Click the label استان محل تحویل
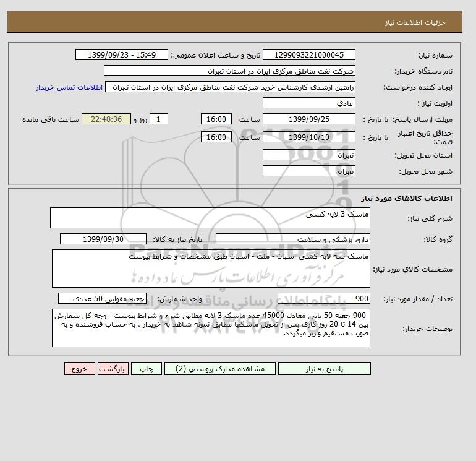476x461 pixels. point(423,155)
